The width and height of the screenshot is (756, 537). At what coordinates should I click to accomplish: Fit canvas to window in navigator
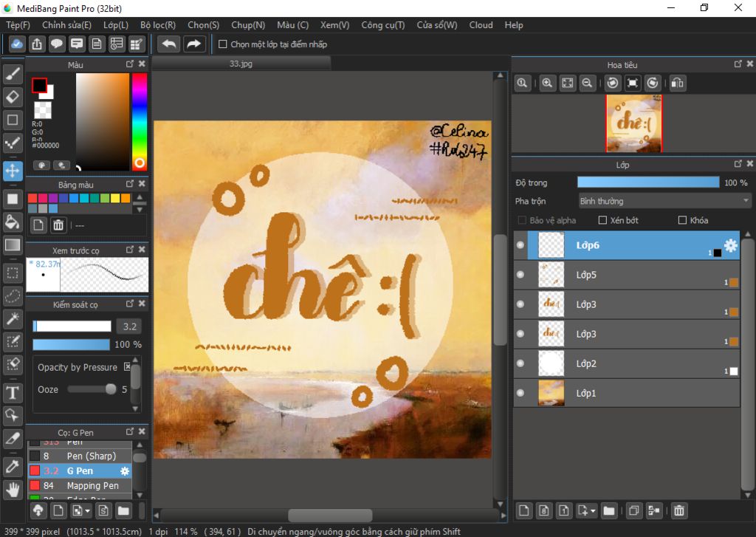(x=568, y=83)
